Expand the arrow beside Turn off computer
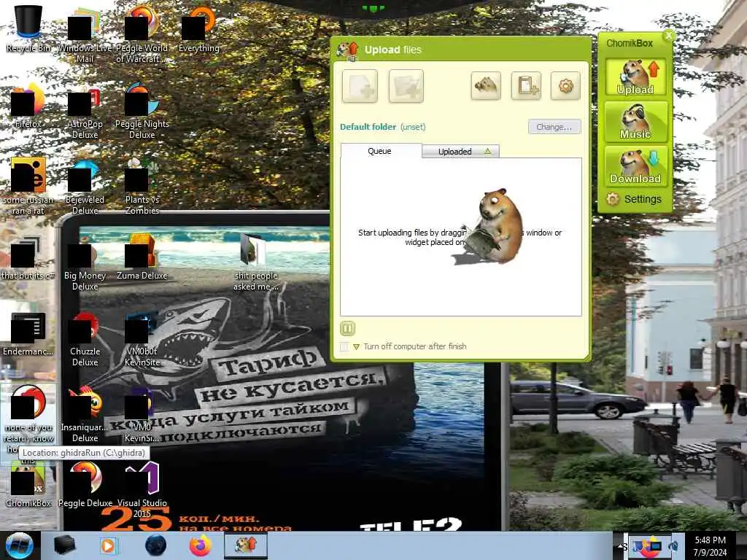The image size is (747, 560). pos(356,346)
